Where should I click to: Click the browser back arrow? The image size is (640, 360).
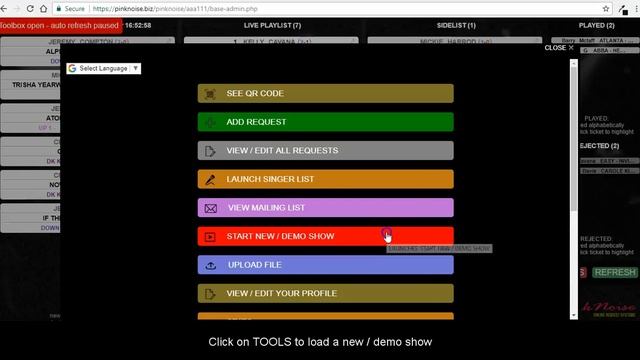coord(4,8)
